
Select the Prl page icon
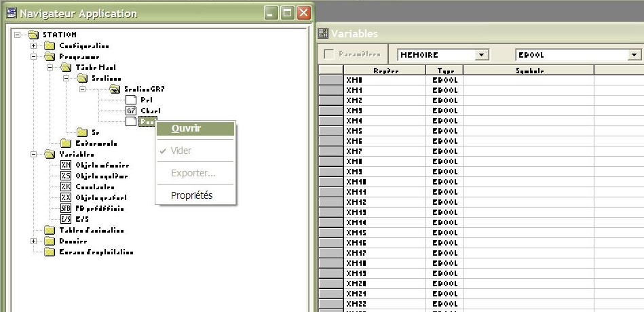coord(130,100)
